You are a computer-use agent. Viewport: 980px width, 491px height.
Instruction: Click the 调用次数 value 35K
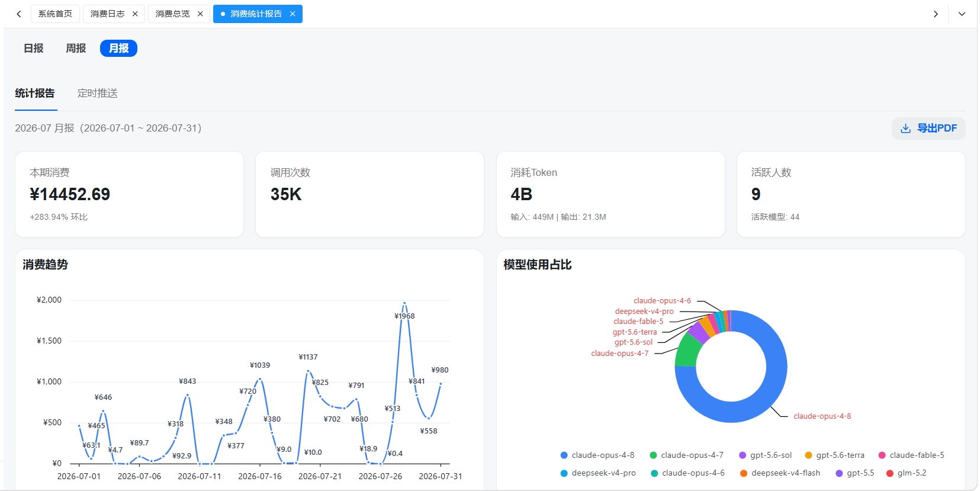pyautogui.click(x=286, y=194)
